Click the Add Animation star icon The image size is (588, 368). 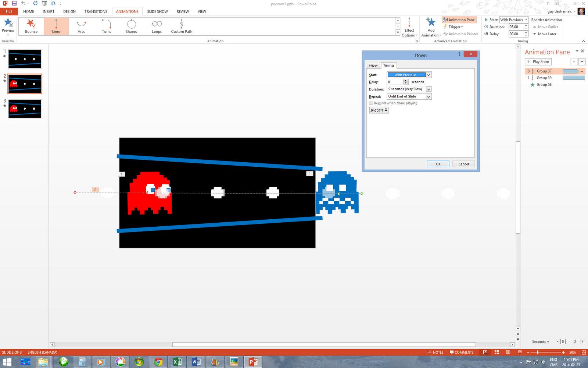[x=431, y=22]
